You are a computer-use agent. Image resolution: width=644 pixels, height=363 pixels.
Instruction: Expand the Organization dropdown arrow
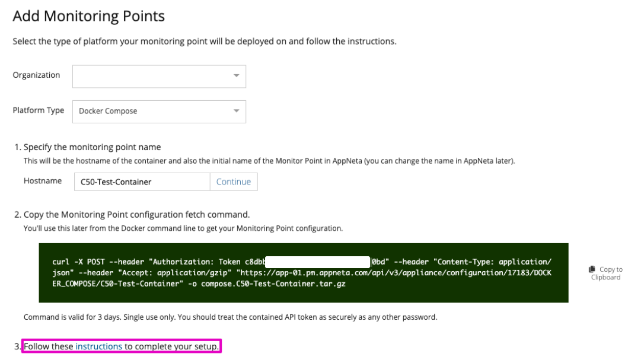coord(236,76)
